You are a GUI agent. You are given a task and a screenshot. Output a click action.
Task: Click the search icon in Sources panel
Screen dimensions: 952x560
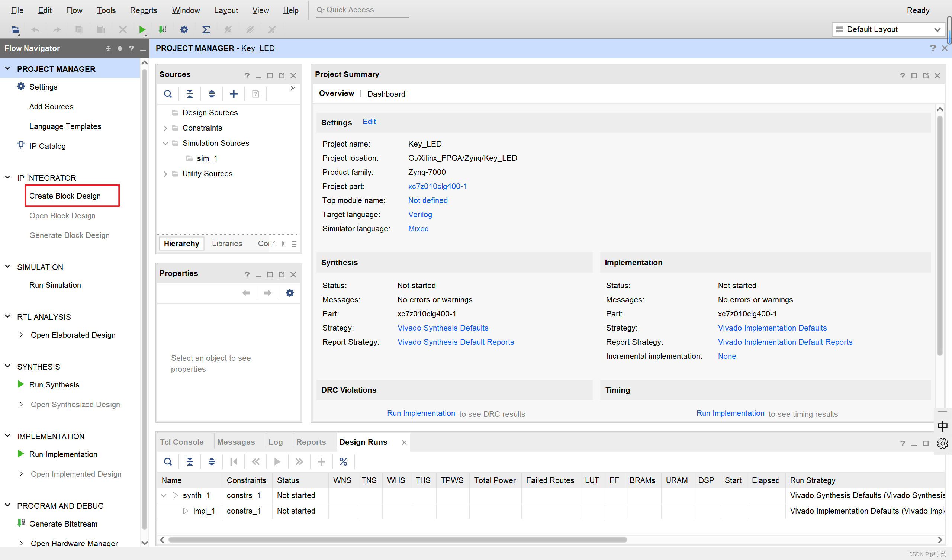[168, 94]
